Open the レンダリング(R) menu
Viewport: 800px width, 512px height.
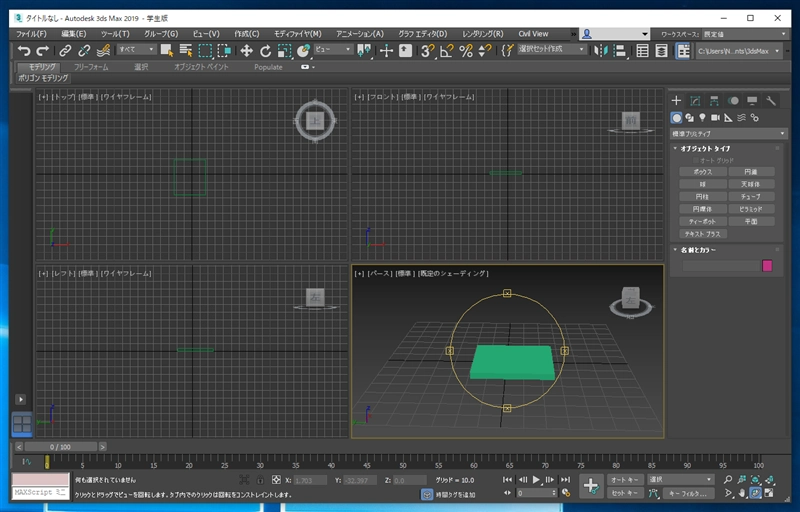[x=482, y=34]
